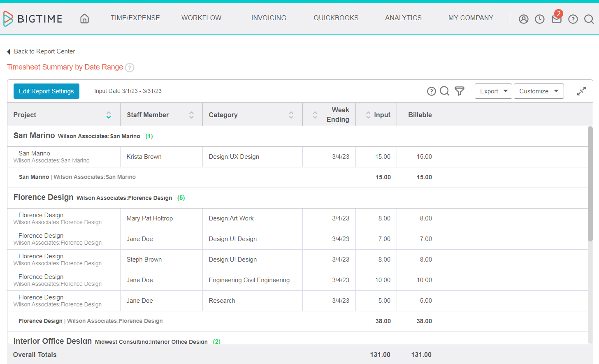Viewport: 599px width, 364px height.
Task: Click the vertical scrollbar of the report
Action: click(x=590, y=184)
